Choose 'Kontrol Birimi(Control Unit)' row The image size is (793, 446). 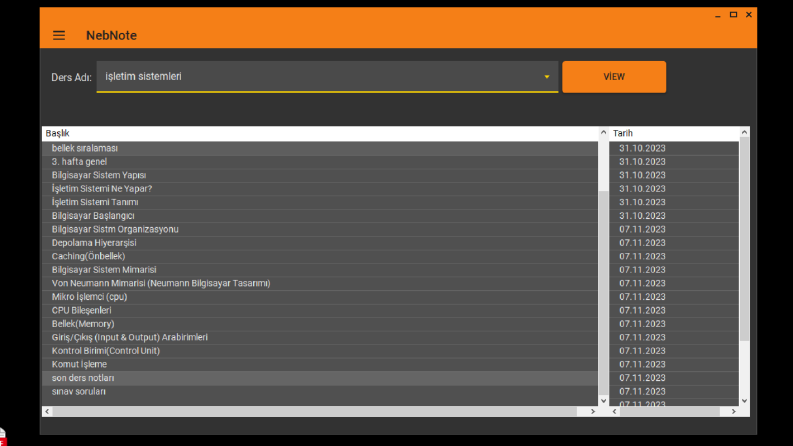[x=320, y=351]
